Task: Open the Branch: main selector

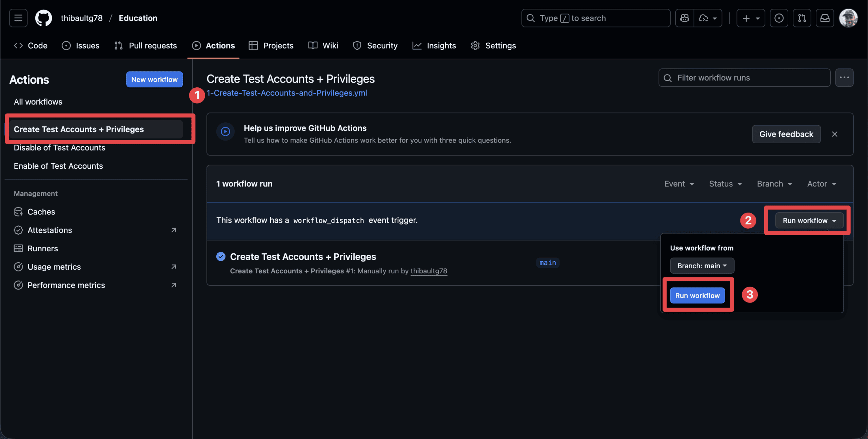Action: pos(702,266)
